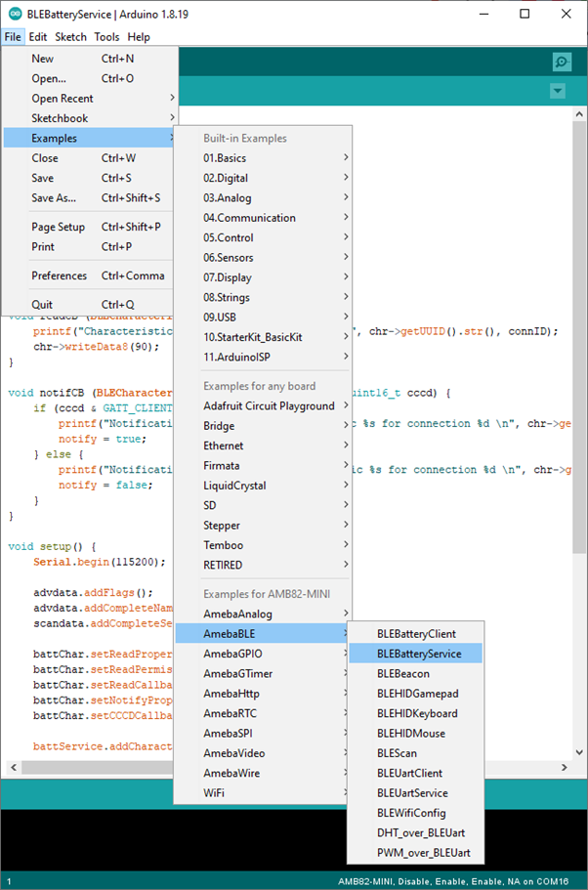Select Preferences from File menu
The height and width of the screenshot is (890, 588).
[59, 275]
